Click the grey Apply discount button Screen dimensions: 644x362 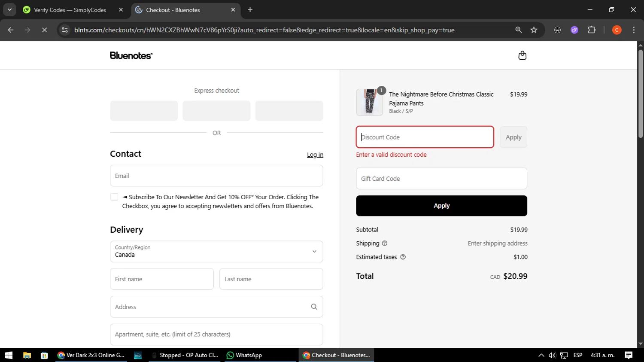(513, 137)
